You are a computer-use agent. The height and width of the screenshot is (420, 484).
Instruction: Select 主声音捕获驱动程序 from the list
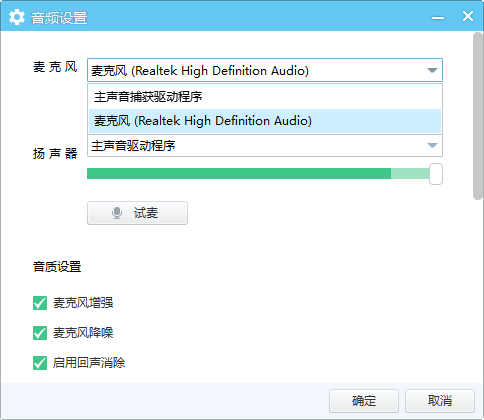pos(265,97)
